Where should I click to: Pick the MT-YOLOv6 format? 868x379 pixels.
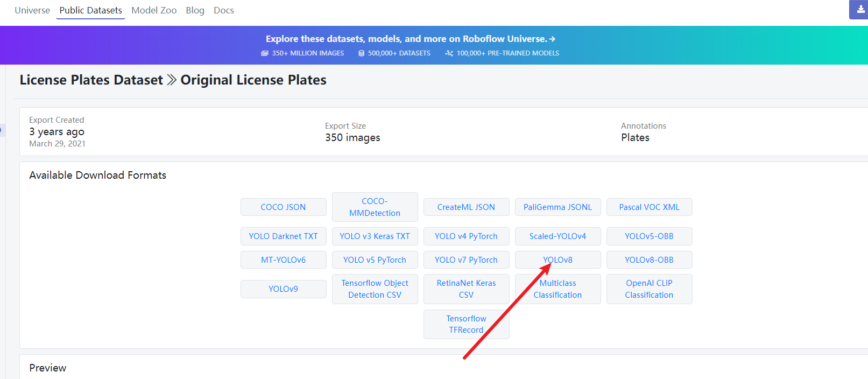[284, 260]
